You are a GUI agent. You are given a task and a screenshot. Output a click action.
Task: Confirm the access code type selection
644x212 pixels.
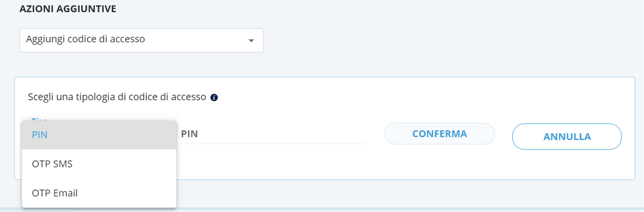439,134
